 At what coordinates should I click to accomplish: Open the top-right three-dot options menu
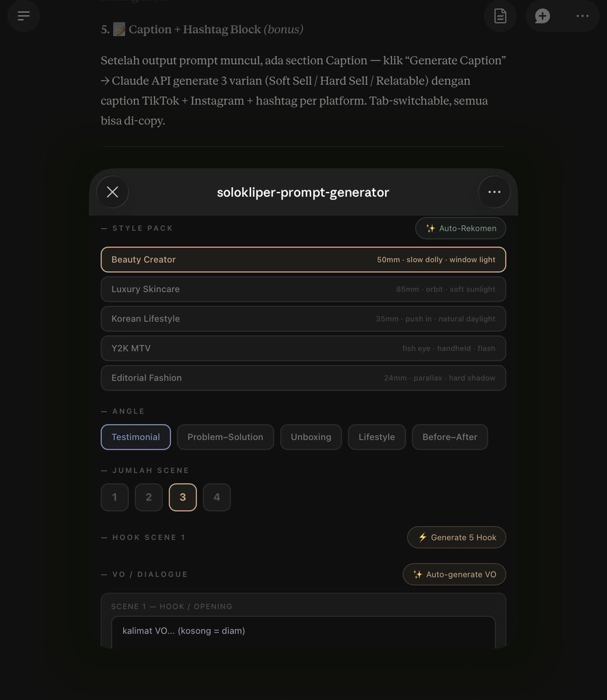[582, 16]
